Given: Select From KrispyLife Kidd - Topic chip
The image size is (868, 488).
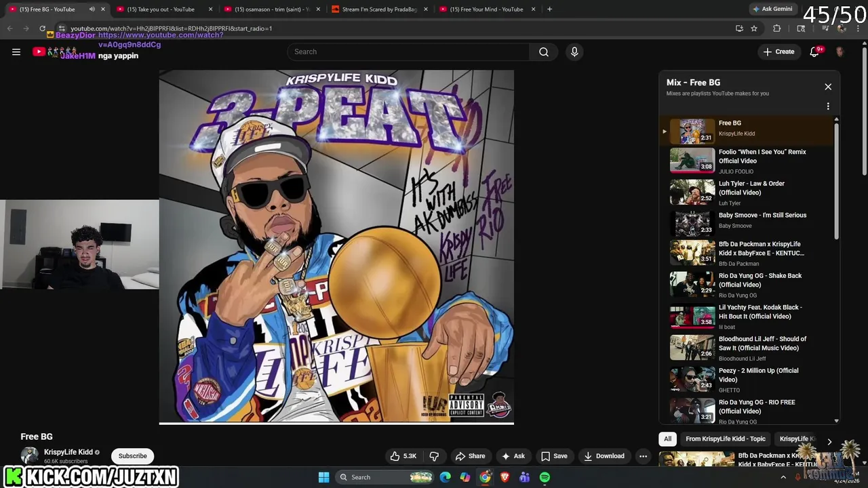Looking at the screenshot, I should 726,439.
